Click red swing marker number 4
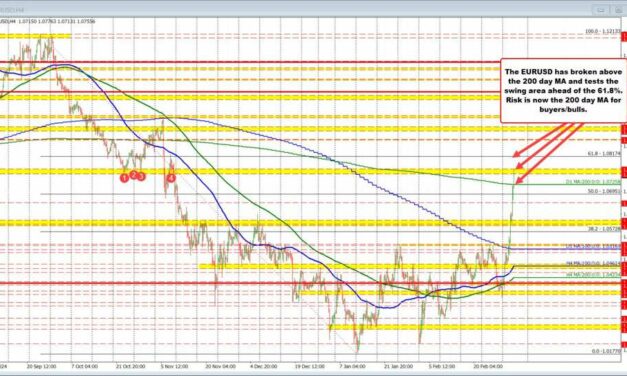627x376 pixels. pos(171,178)
